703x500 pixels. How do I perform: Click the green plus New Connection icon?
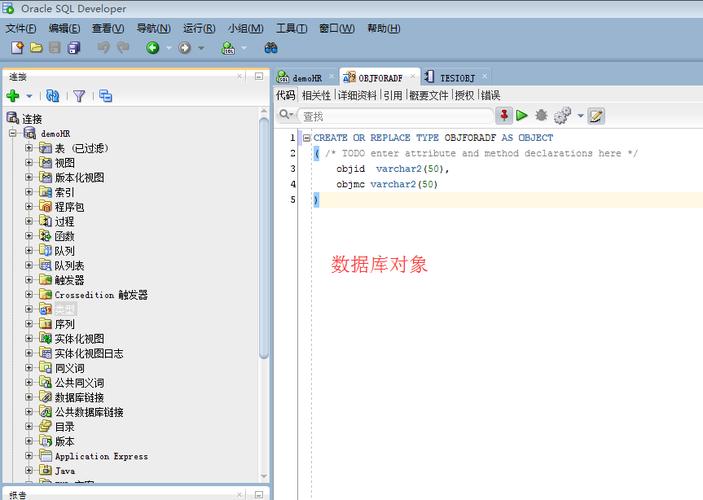click(13, 96)
